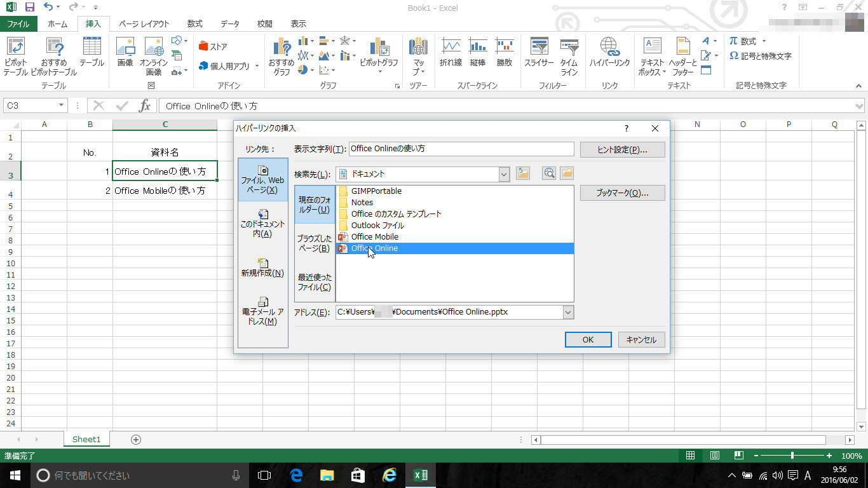Open the Recommended PivotTables tool
The width and height of the screenshot is (868, 488).
[x=53, y=57]
